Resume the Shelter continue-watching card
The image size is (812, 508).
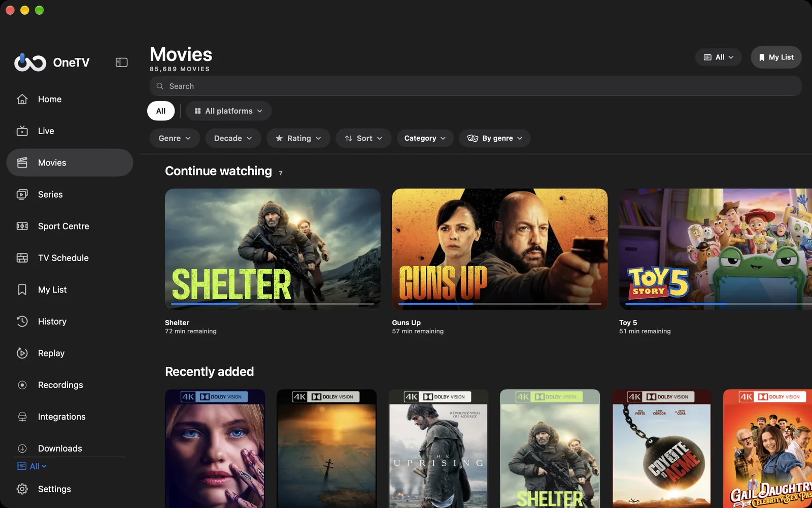point(273,249)
